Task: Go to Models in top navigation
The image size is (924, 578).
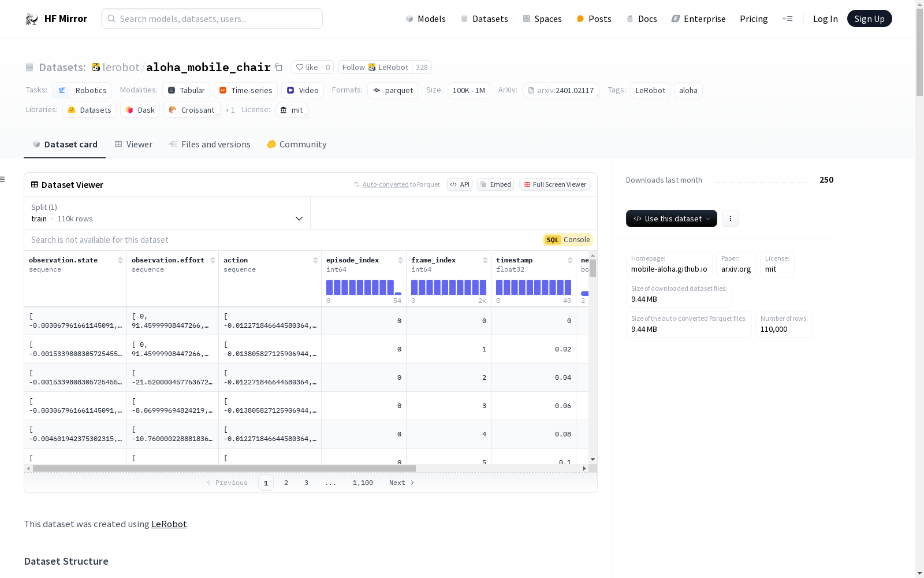Action: click(426, 18)
